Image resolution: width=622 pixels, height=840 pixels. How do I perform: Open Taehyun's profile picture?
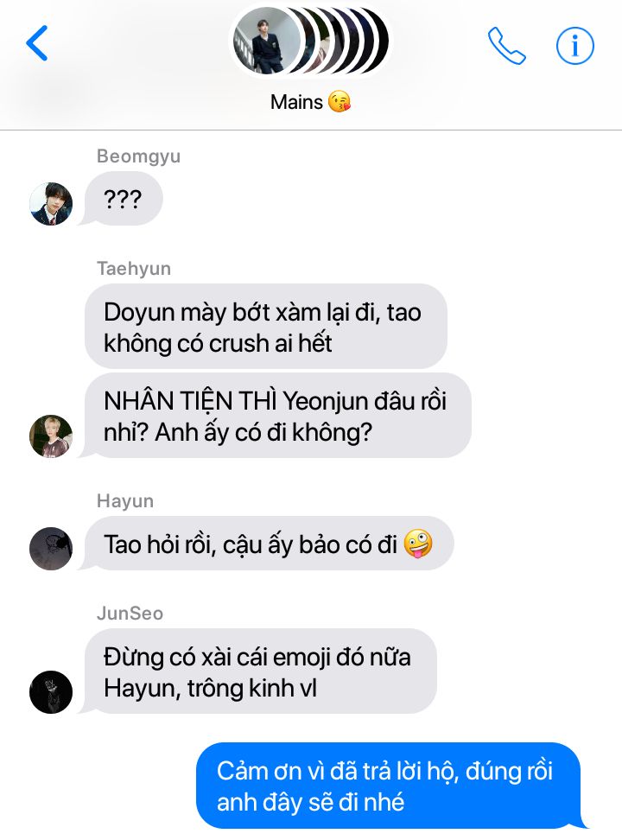pos(51,436)
